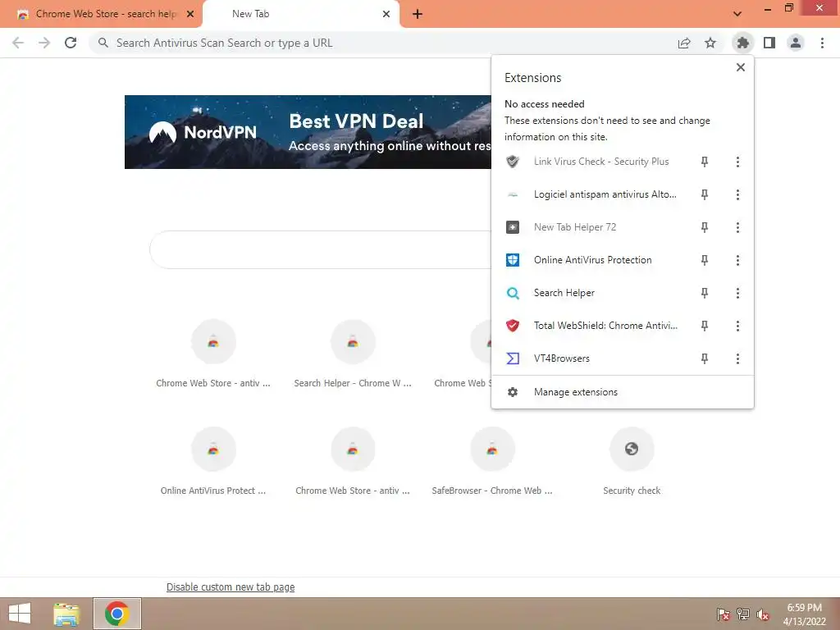
Task: Click the page's central search box
Action: pyautogui.click(x=321, y=249)
